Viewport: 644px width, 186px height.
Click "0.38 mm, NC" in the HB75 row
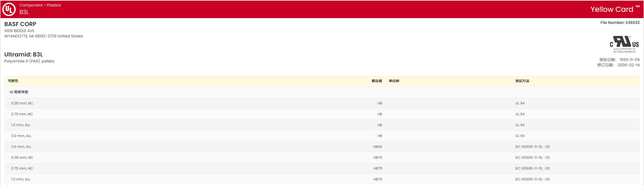(x=22, y=158)
